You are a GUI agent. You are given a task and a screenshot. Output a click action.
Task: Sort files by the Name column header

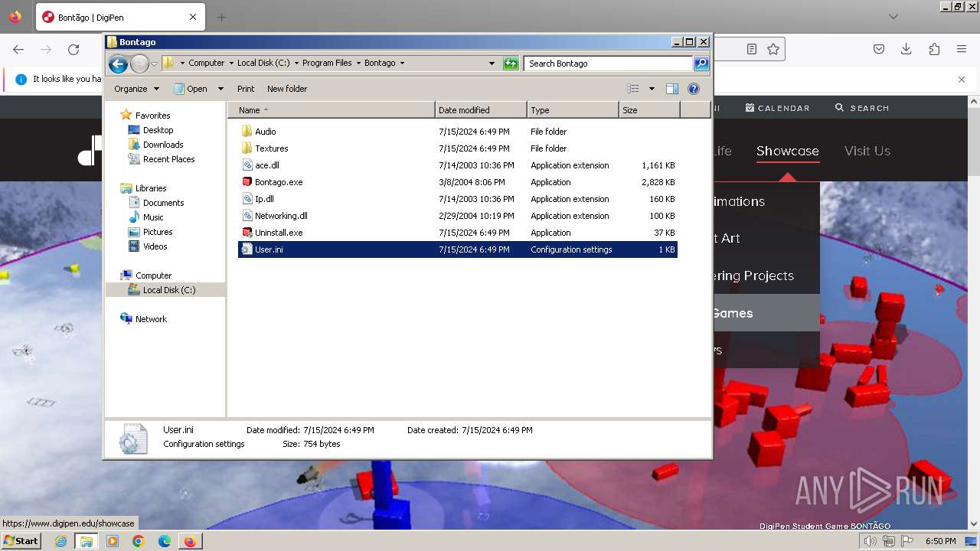(332, 110)
